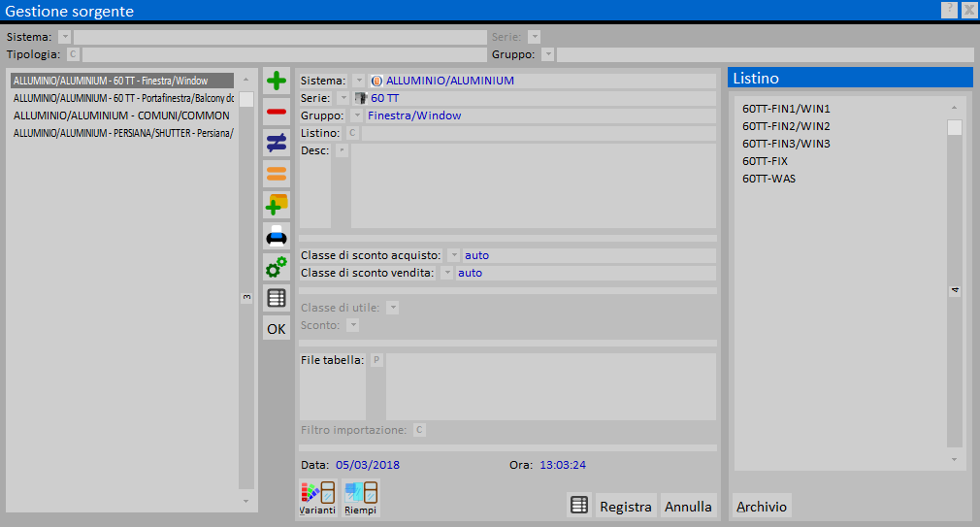Open form Gruppo dropdown arrow
The width and height of the screenshot is (980, 527).
[357, 115]
